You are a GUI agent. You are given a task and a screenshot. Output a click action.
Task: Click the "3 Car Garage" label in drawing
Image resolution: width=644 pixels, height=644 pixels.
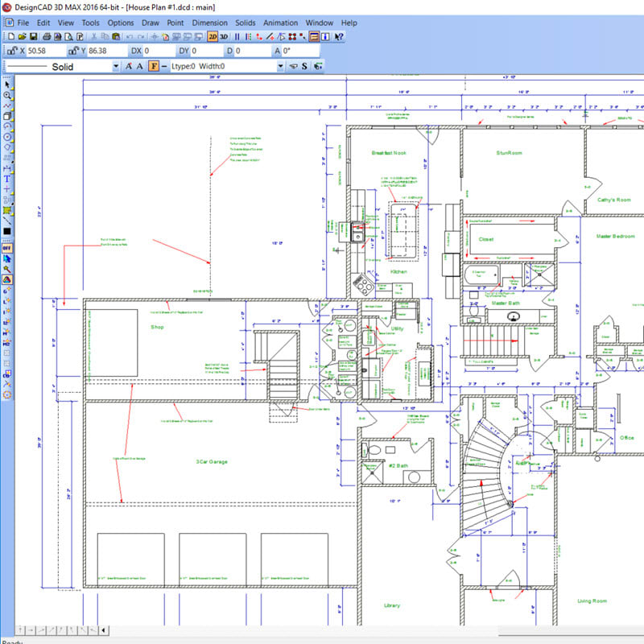click(212, 461)
